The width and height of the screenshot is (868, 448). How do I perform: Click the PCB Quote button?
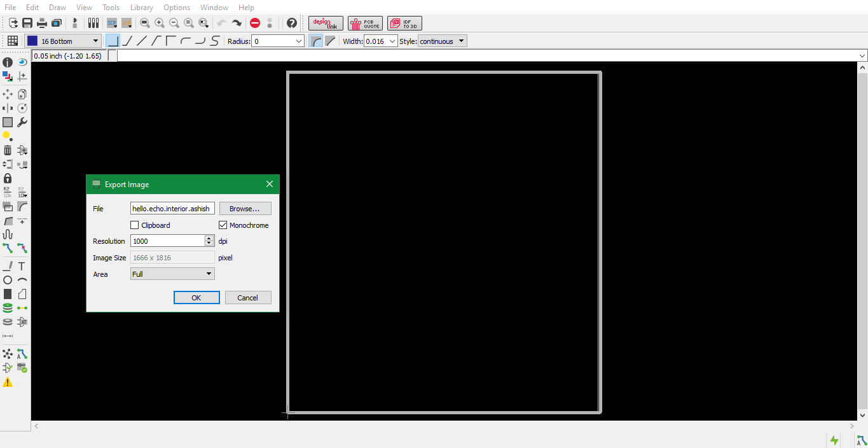tap(365, 24)
